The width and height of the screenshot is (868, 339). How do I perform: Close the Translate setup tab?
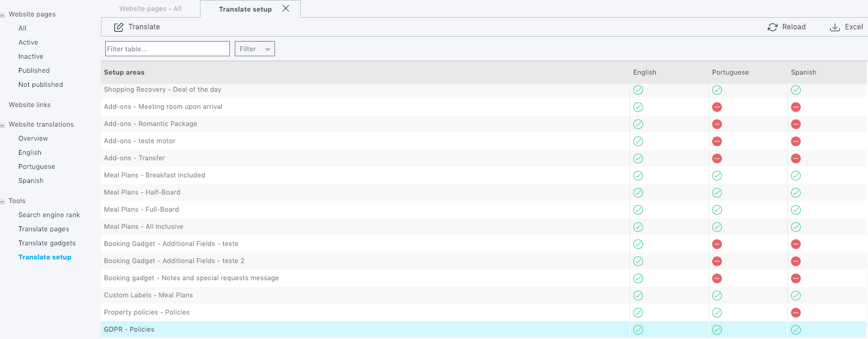(286, 9)
